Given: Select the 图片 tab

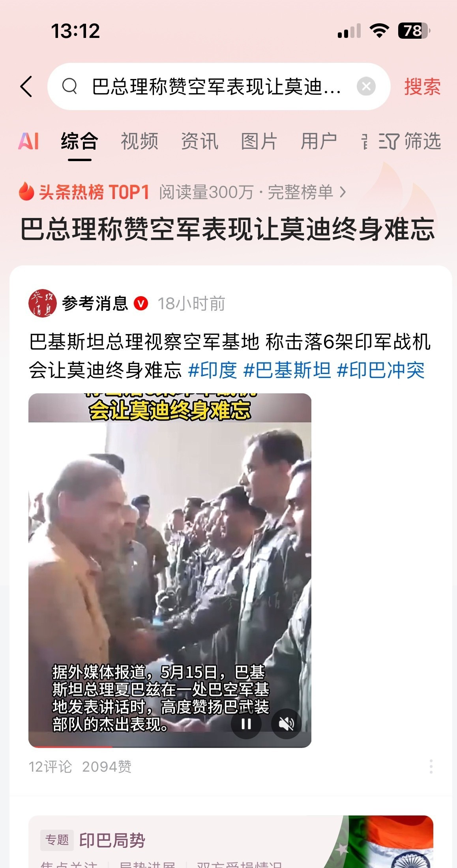Looking at the screenshot, I should 259,141.
